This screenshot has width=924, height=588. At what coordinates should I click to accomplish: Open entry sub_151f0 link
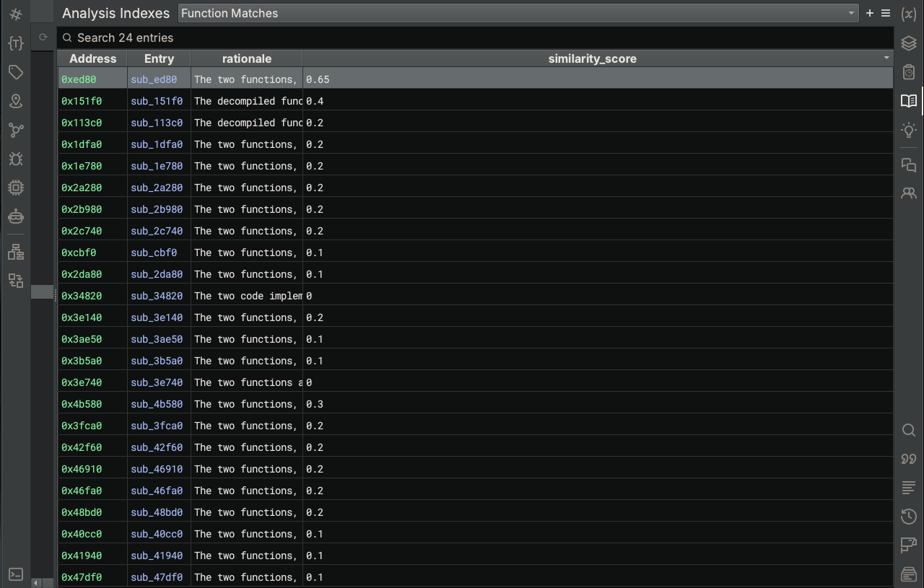point(157,101)
